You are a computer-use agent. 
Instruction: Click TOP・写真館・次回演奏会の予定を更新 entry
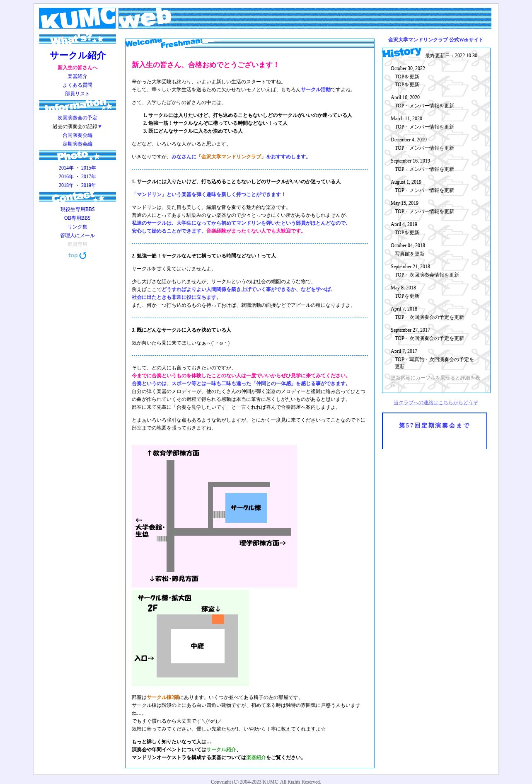click(x=434, y=363)
